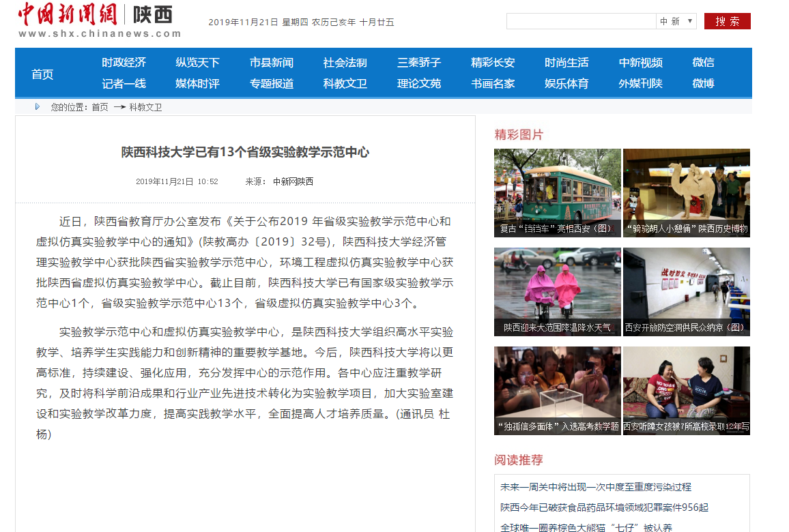
Task: Open the 西安开放防空洞 tunnel photo
Action: (686, 291)
